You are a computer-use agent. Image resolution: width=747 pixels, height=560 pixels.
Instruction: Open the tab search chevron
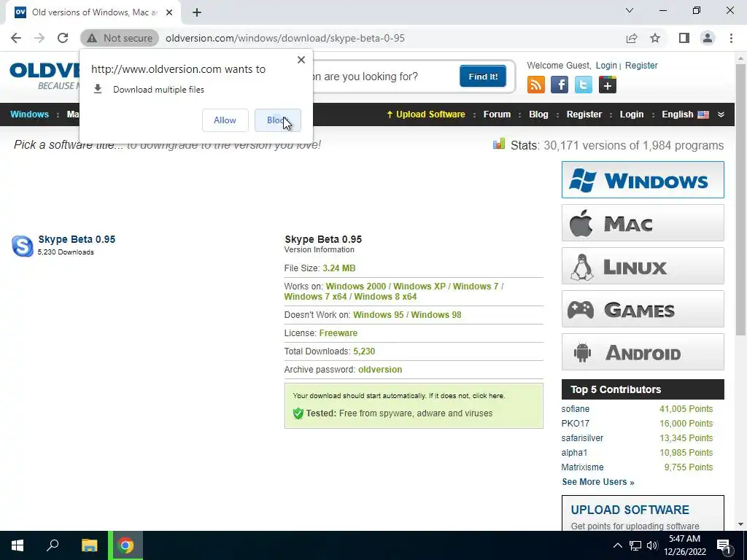point(630,10)
